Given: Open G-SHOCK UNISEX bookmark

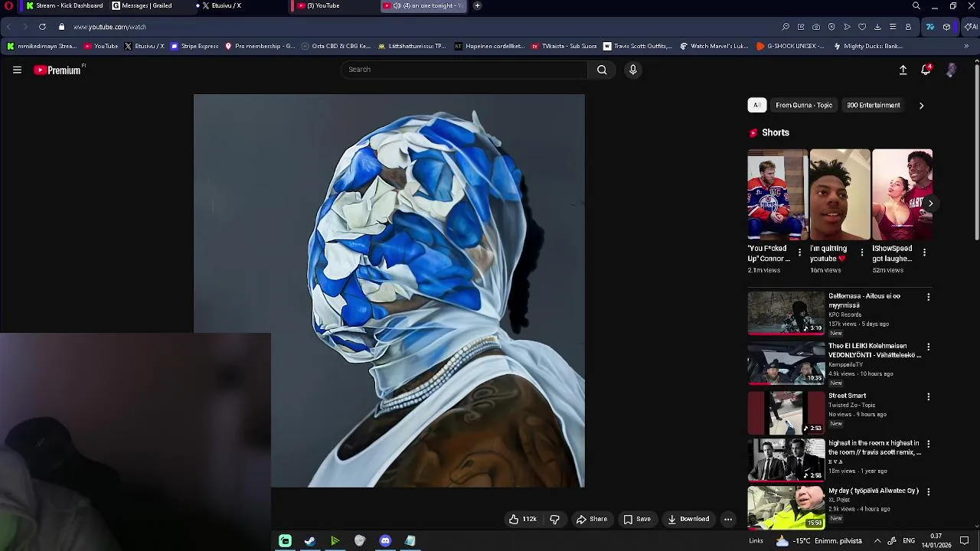Looking at the screenshot, I should [x=790, y=46].
